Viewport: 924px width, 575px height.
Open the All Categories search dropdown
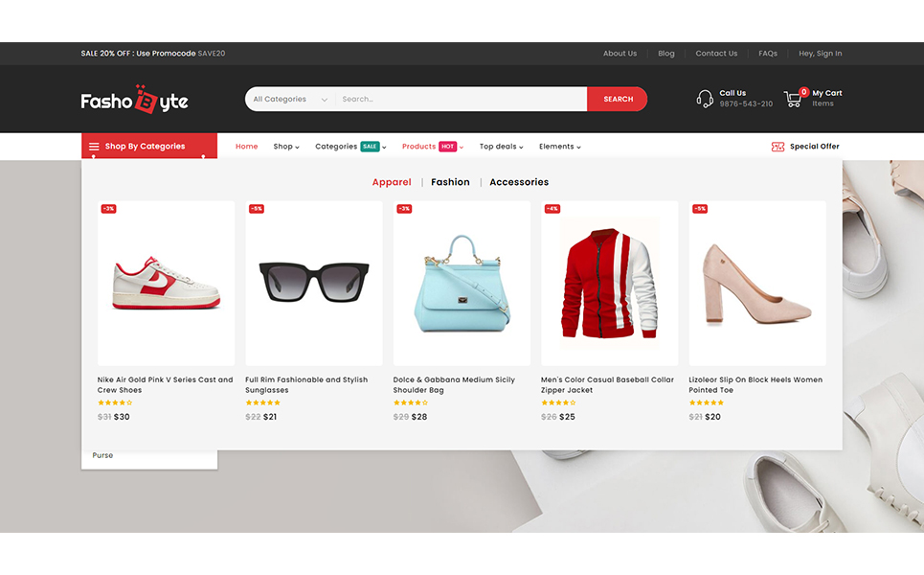click(290, 99)
